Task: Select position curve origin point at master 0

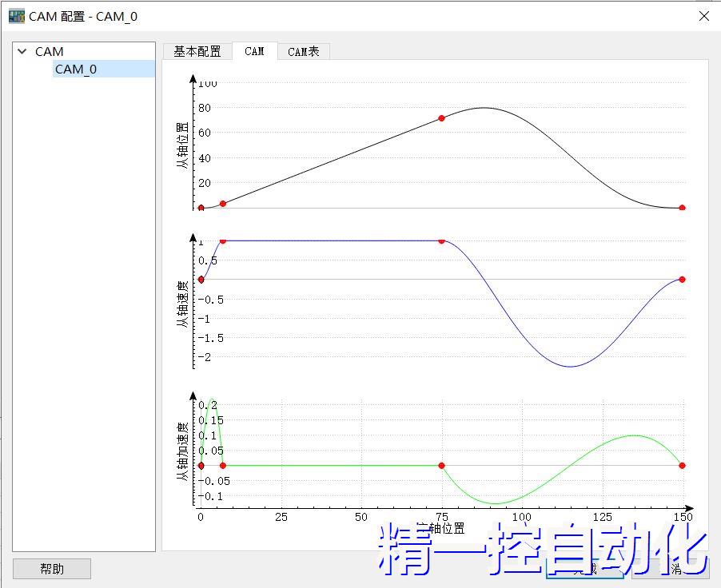Action: coord(201,208)
